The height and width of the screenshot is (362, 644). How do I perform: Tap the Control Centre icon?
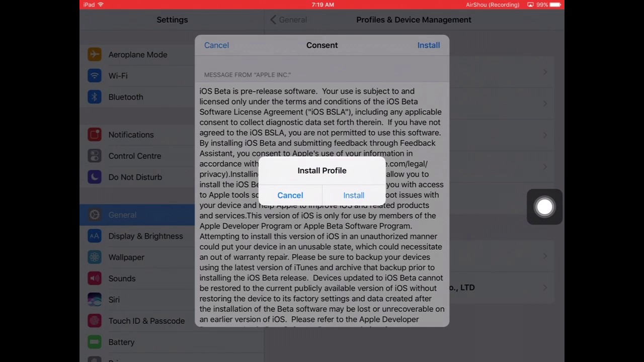95,155
